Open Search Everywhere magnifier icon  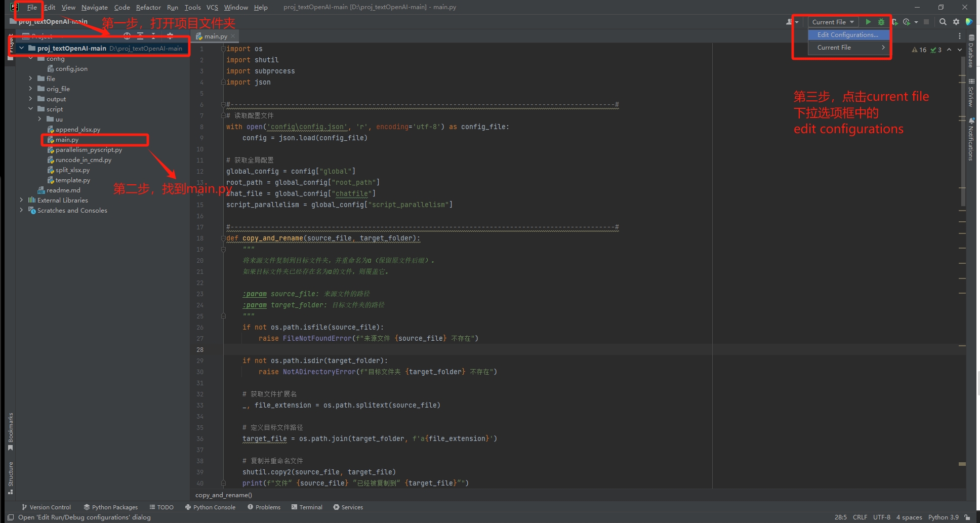point(943,22)
